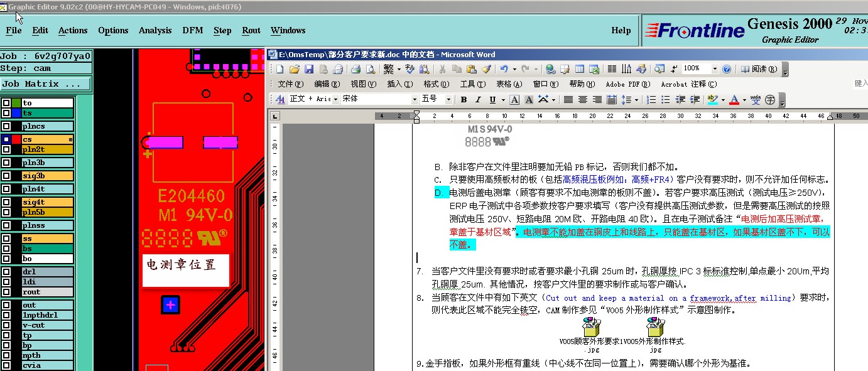Screen dimensions: 868x371
Task: Open the Genesis Rout menu
Action: pyautogui.click(x=251, y=30)
